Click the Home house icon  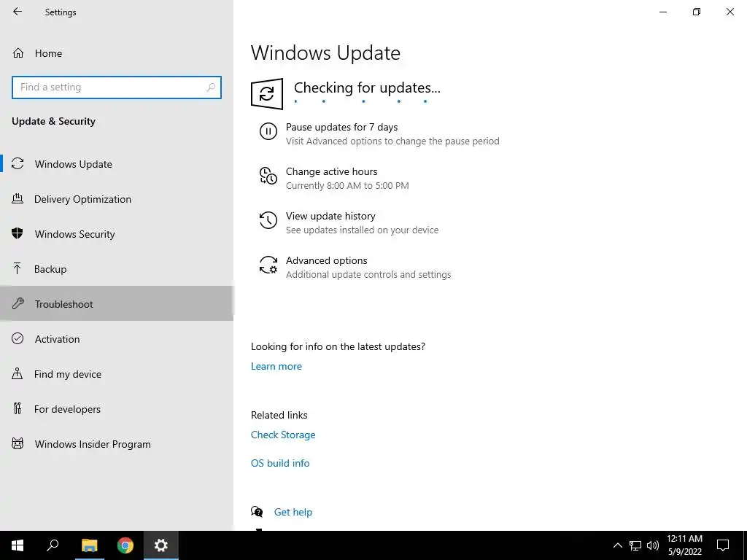tap(18, 52)
